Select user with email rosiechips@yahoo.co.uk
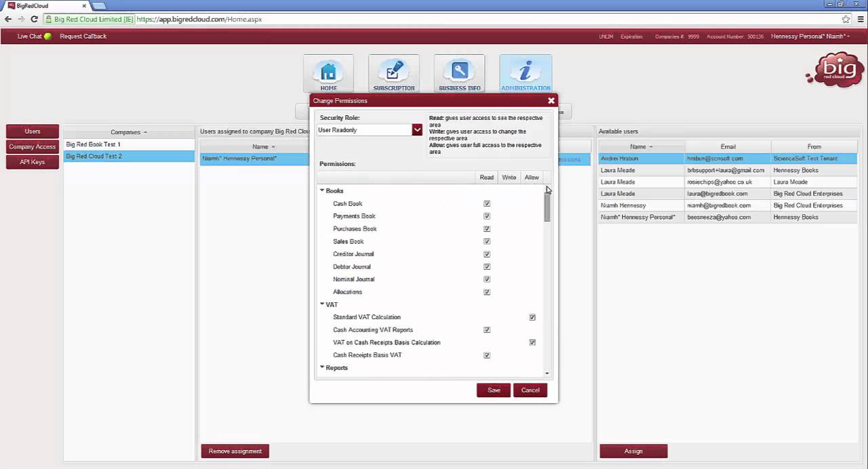 (728, 182)
